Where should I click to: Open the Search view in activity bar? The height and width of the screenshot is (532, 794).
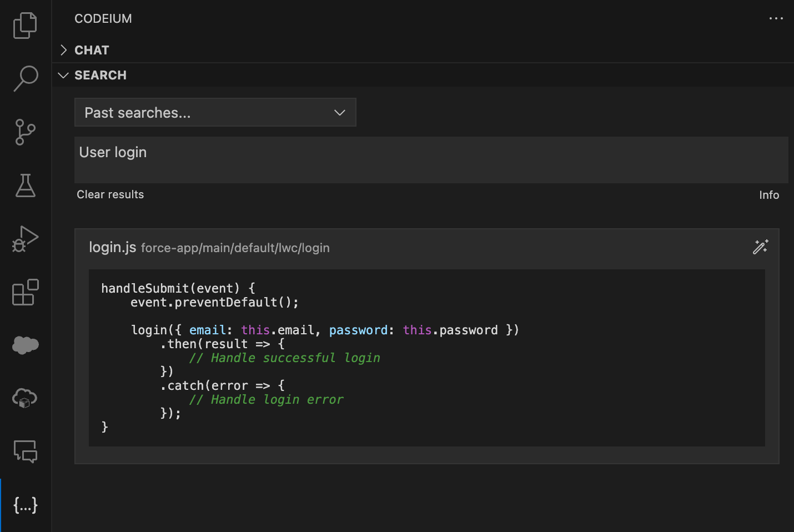click(x=26, y=78)
